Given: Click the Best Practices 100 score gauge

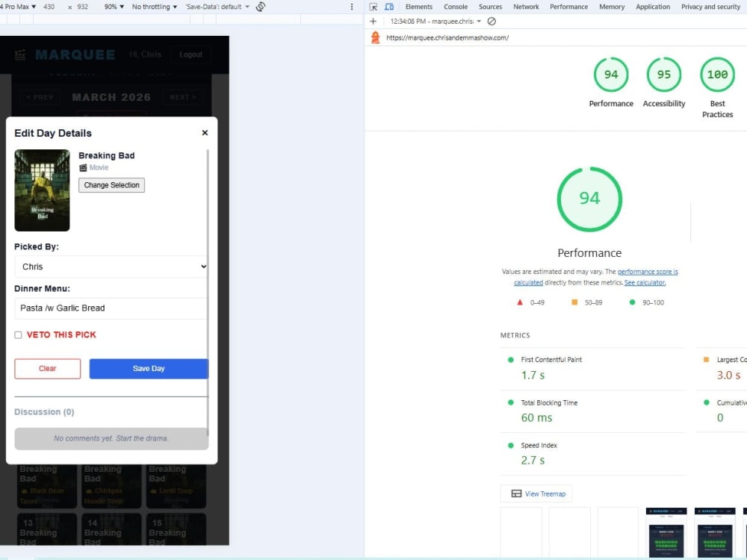Looking at the screenshot, I should click(717, 75).
